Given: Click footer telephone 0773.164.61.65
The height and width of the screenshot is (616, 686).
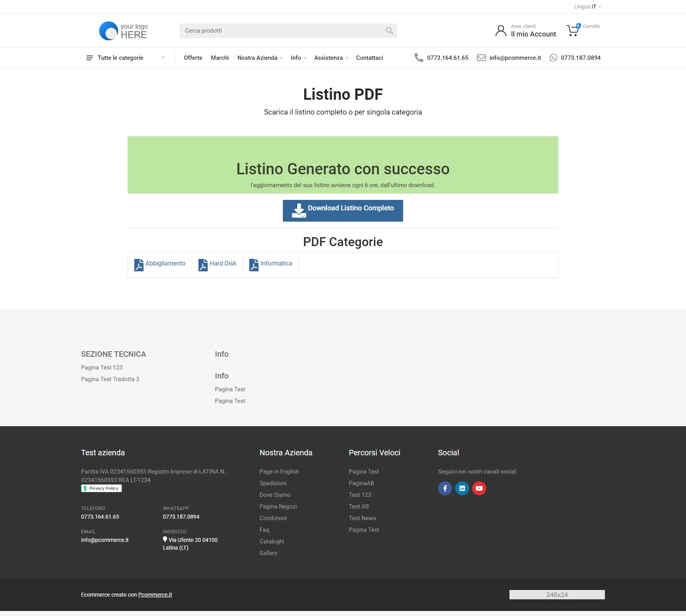Looking at the screenshot, I should point(100,517).
